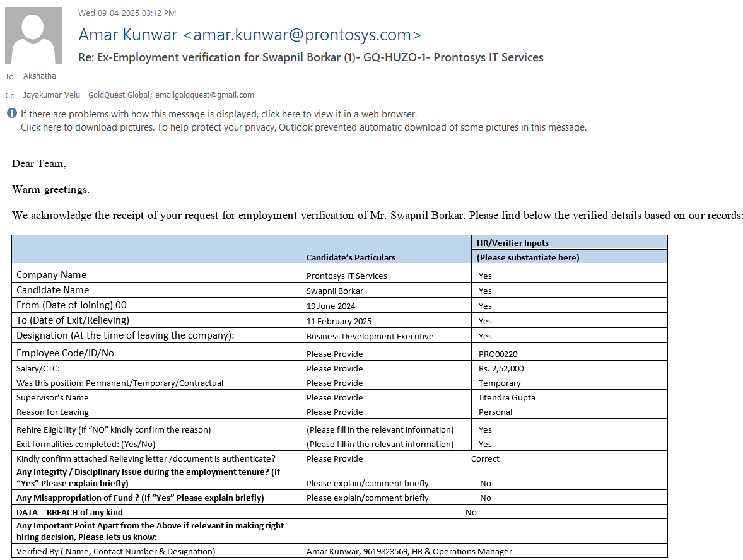
Task: Click the message to view in web browser
Action: pos(219,114)
